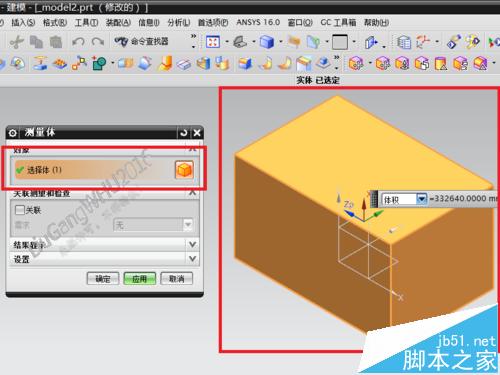Viewport: 500px width, 375px height.
Task: Click the 确定 (OK) button
Action: click(103, 279)
